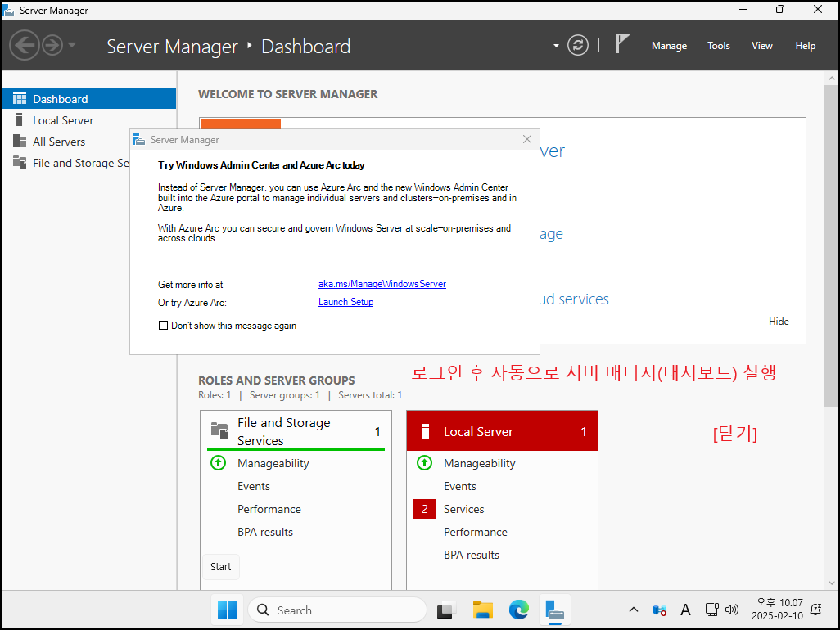Click the dashboard vertical scrollbar thumb
This screenshot has width=840, height=630.
coord(832,246)
